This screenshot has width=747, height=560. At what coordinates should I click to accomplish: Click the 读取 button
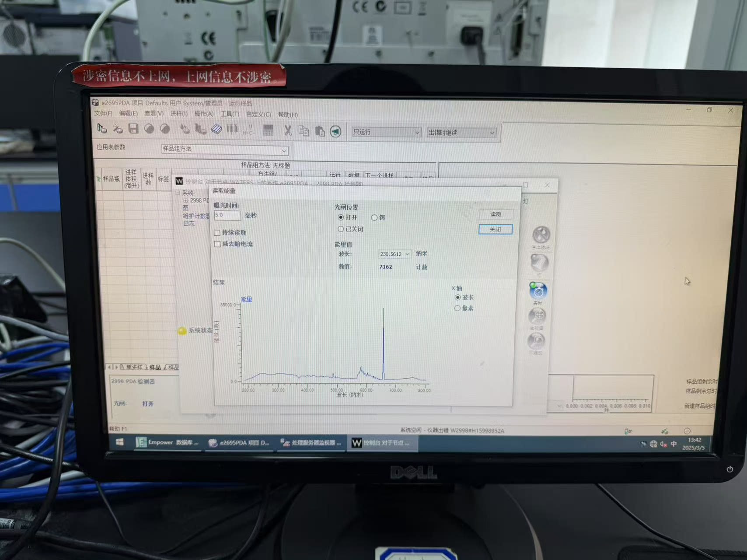[x=495, y=214]
